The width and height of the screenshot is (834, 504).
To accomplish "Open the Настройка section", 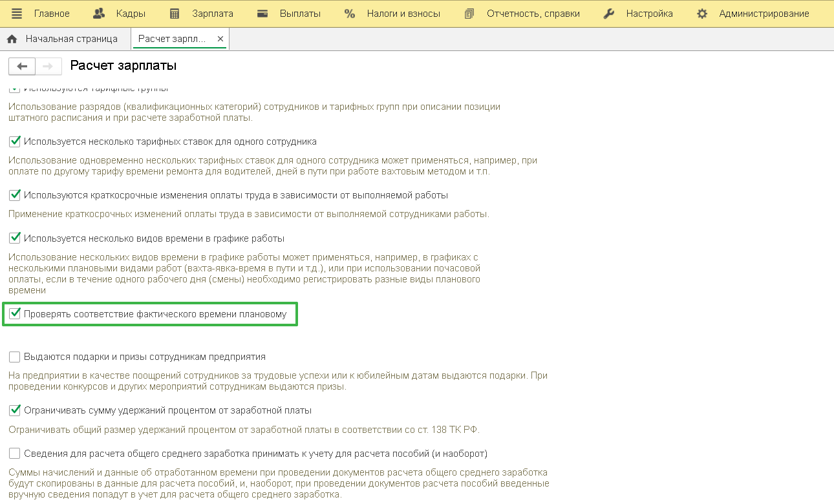I will (x=649, y=14).
